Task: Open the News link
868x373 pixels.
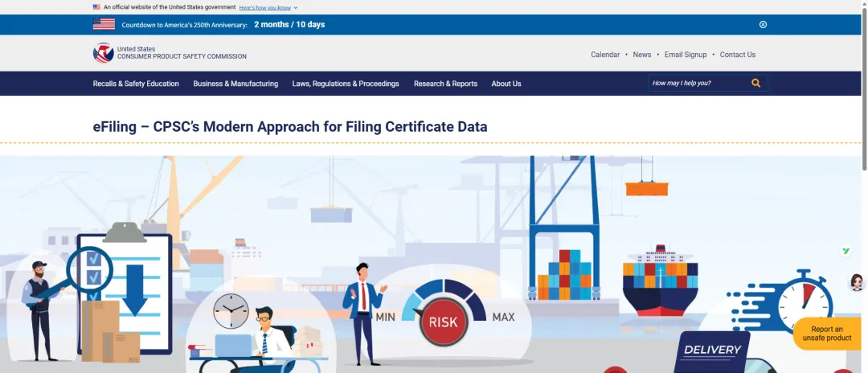Action: [x=642, y=55]
